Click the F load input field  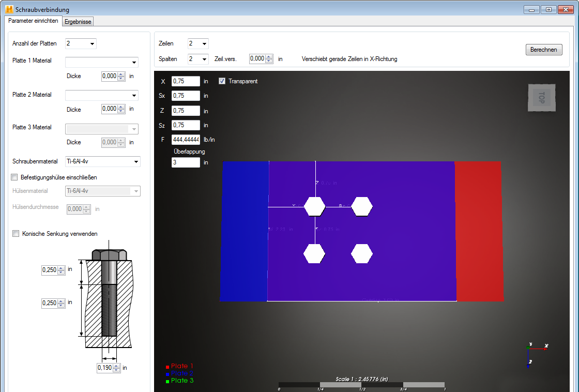click(186, 140)
